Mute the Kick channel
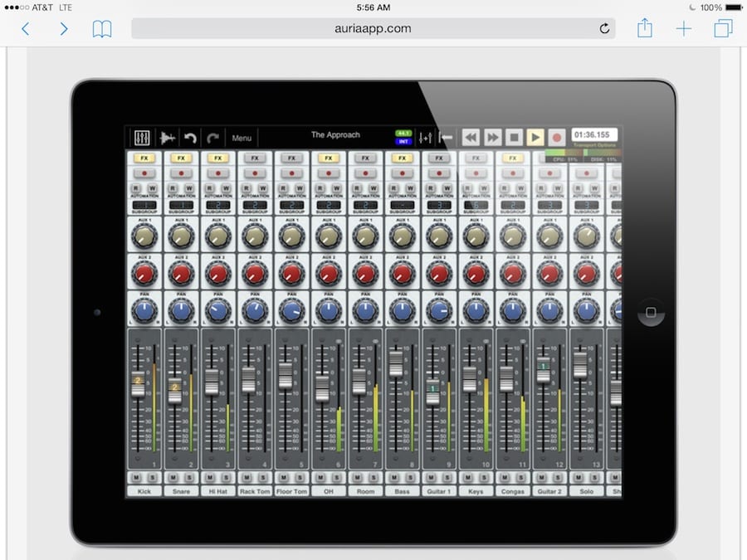 click(138, 477)
